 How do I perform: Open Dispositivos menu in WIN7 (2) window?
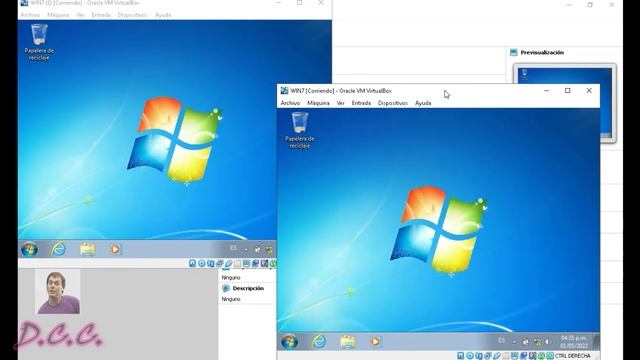[x=132, y=15]
